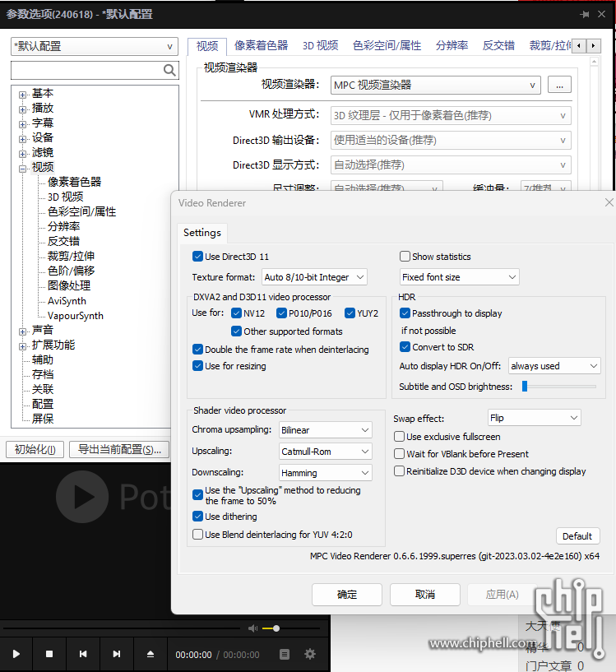Open the playlist icon in player bar
Screen dimensions: 616x672
click(285, 654)
